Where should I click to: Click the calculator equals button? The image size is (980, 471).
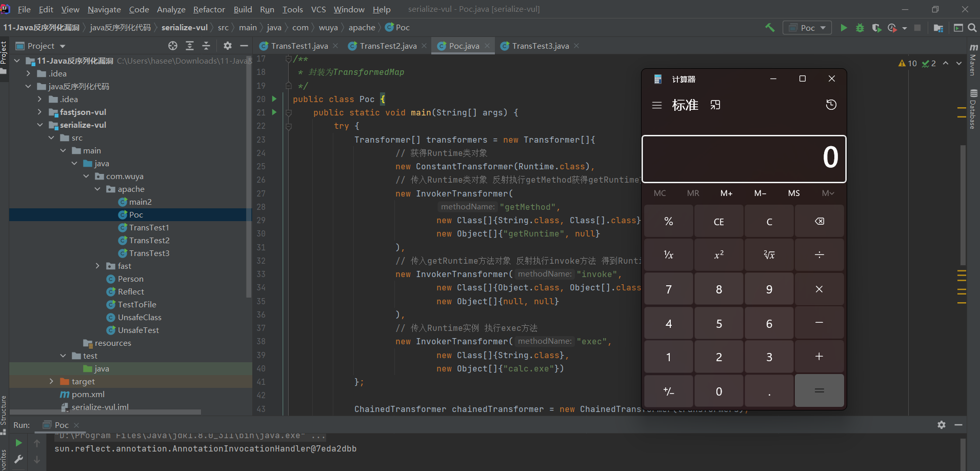point(819,390)
